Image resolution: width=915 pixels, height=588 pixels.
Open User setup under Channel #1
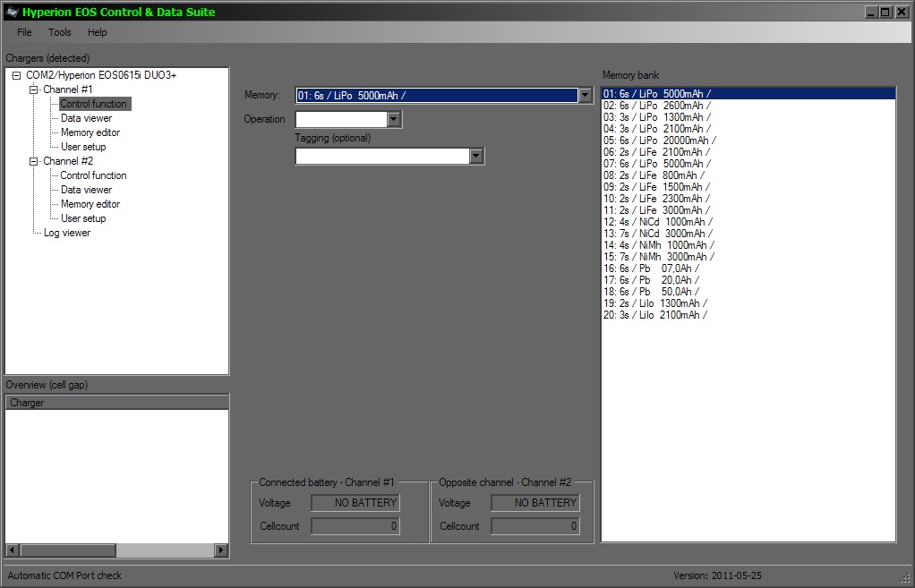[x=83, y=147]
